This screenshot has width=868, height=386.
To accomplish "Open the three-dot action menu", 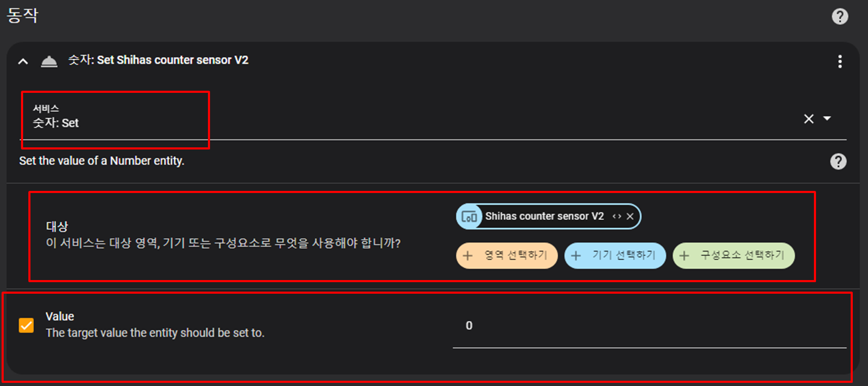I will [x=840, y=61].
